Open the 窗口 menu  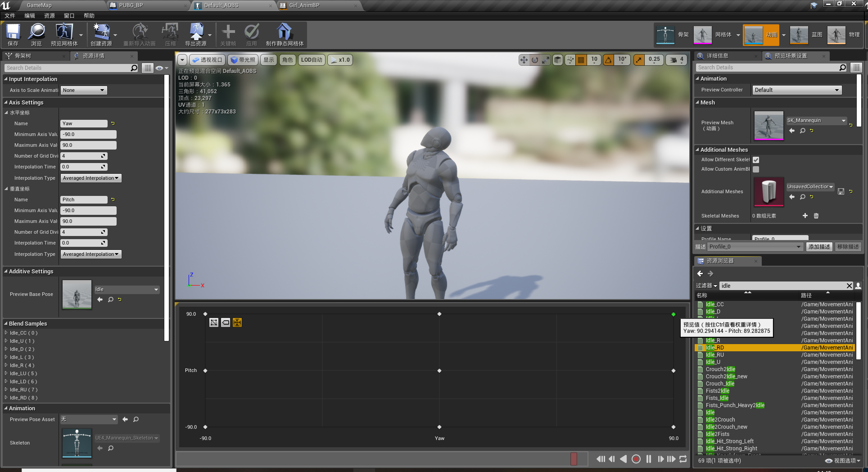69,15
